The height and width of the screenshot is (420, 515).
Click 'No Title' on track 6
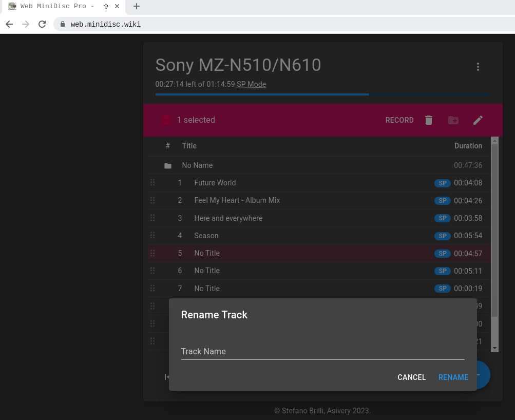[x=207, y=271]
